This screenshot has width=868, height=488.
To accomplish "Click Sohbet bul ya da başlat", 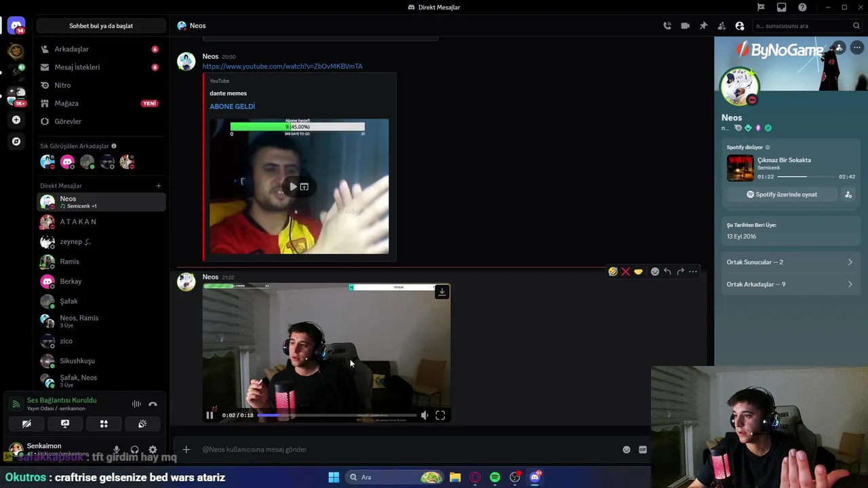I will pos(101,26).
